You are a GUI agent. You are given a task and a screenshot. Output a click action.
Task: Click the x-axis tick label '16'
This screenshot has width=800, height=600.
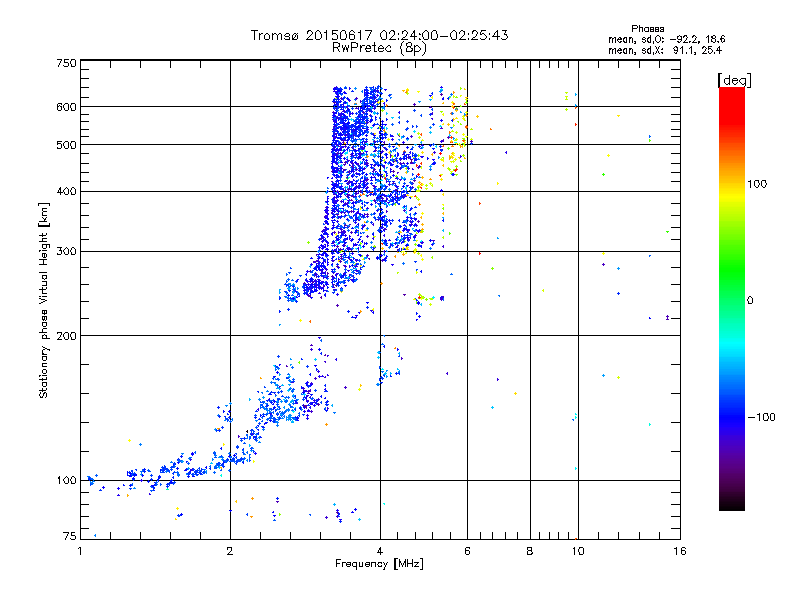click(680, 551)
